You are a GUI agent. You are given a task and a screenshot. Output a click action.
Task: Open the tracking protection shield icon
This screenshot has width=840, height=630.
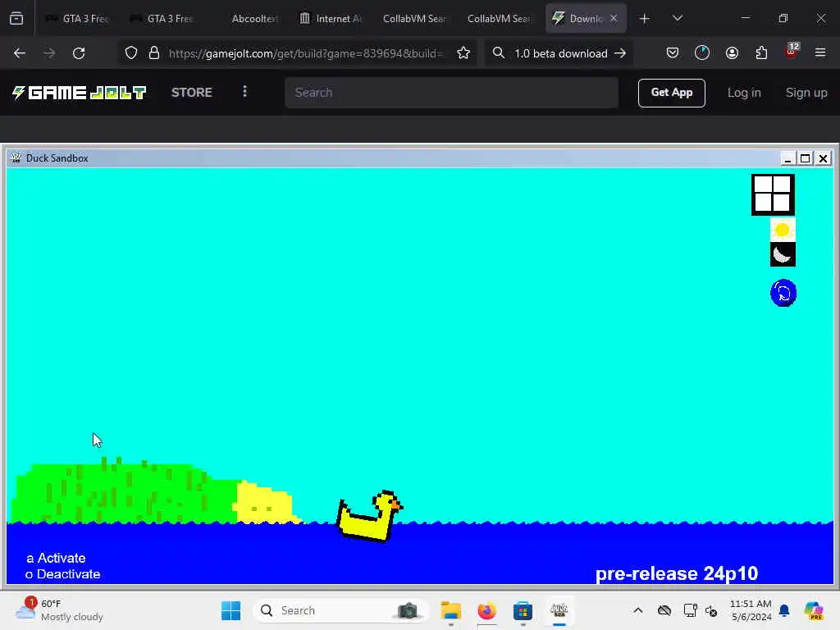point(131,53)
